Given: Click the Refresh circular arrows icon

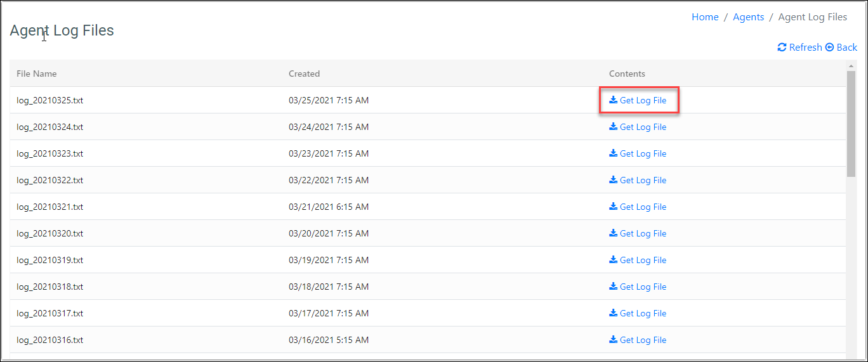Looking at the screenshot, I should click(782, 48).
